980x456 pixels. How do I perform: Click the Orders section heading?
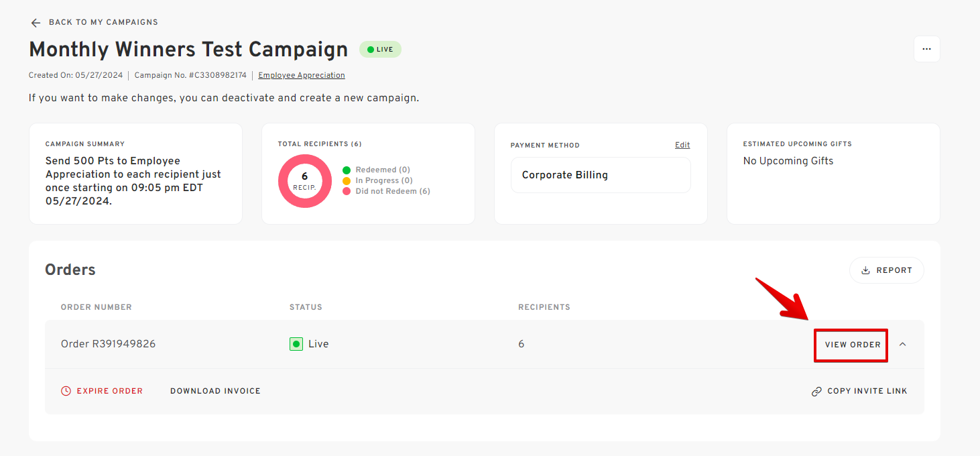70,270
